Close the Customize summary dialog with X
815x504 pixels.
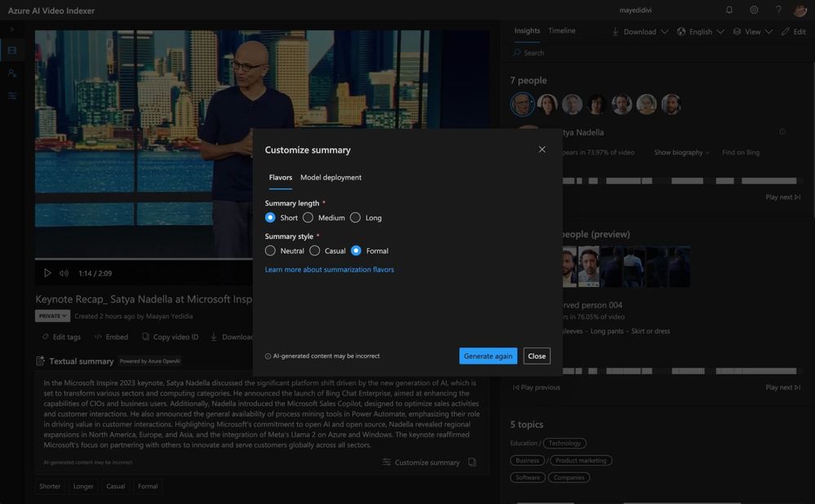pos(542,149)
